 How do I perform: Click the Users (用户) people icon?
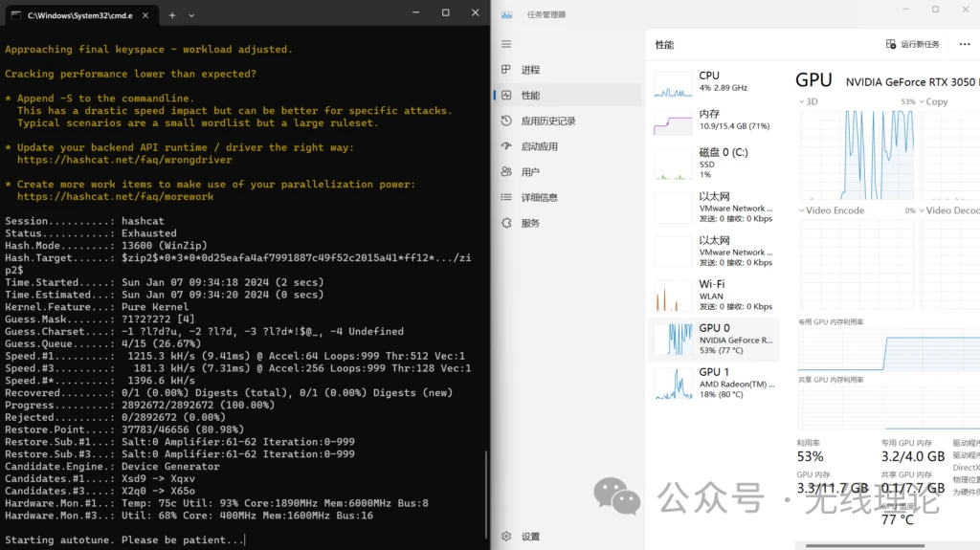click(x=506, y=172)
